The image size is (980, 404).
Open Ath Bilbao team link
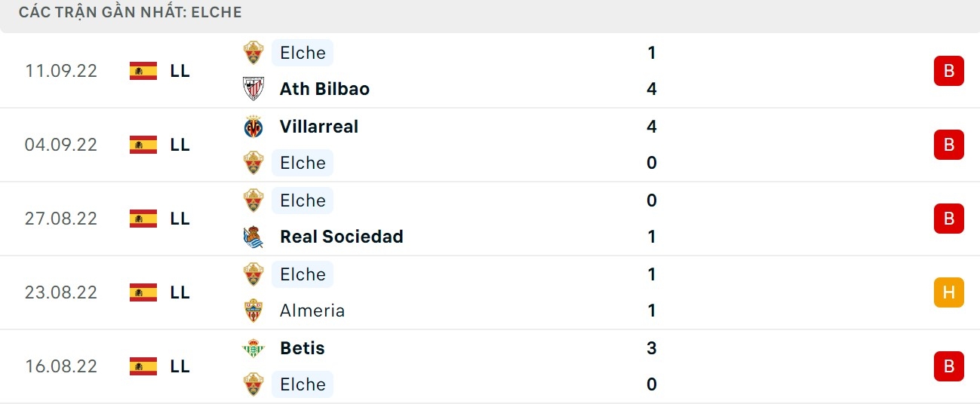point(324,89)
